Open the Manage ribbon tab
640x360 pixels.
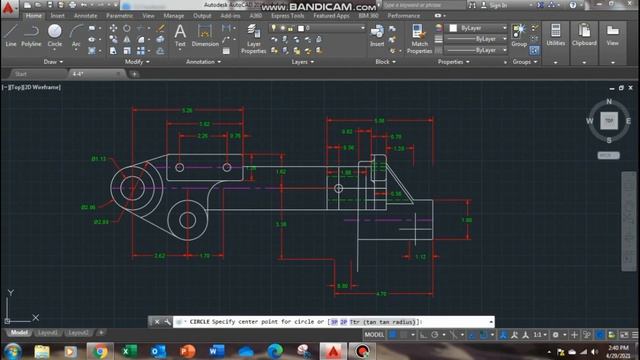[173, 16]
